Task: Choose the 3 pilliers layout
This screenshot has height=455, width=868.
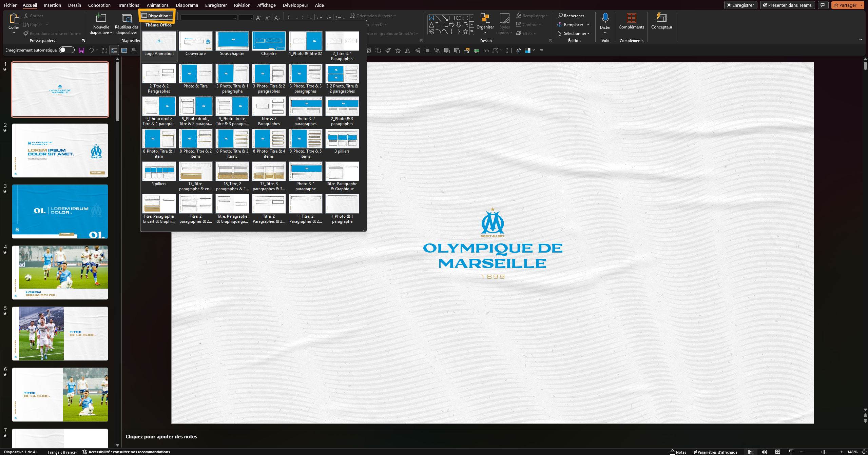Action: pos(342,141)
